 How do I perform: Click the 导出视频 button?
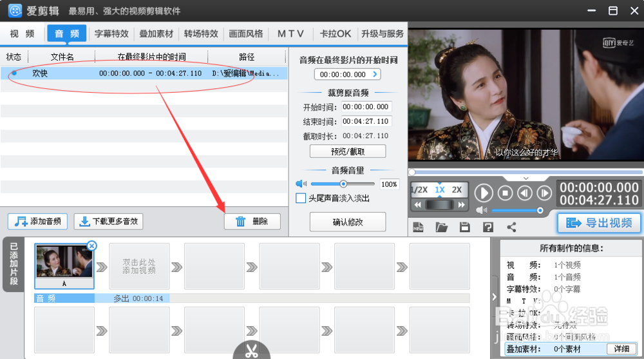[x=599, y=223]
